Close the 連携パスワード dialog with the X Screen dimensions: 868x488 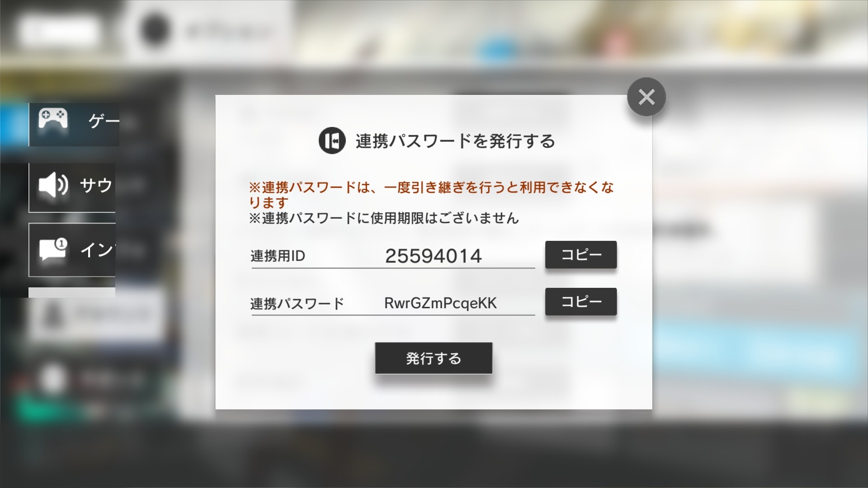coord(646,97)
